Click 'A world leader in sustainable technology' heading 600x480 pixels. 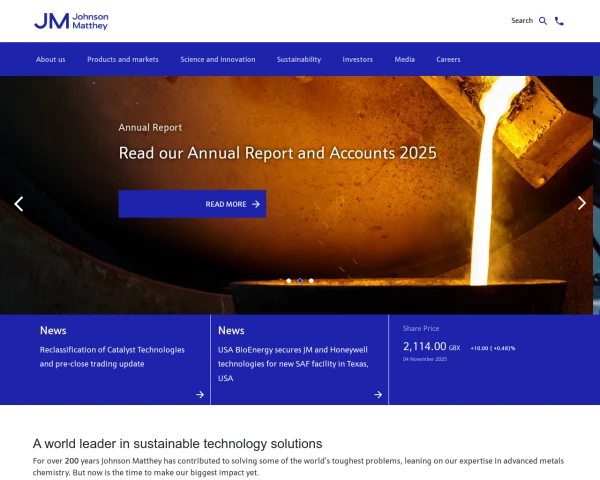click(x=178, y=444)
